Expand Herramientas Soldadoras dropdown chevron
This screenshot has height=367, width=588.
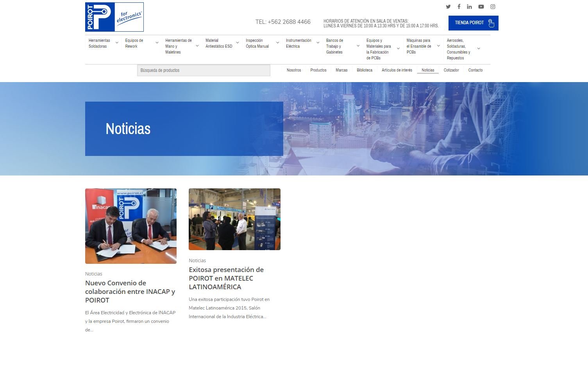117,43
